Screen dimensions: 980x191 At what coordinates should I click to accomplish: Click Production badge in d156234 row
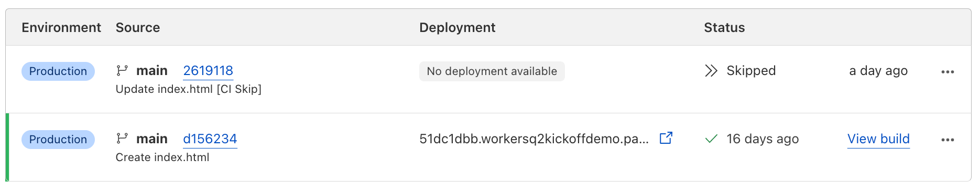(x=58, y=140)
